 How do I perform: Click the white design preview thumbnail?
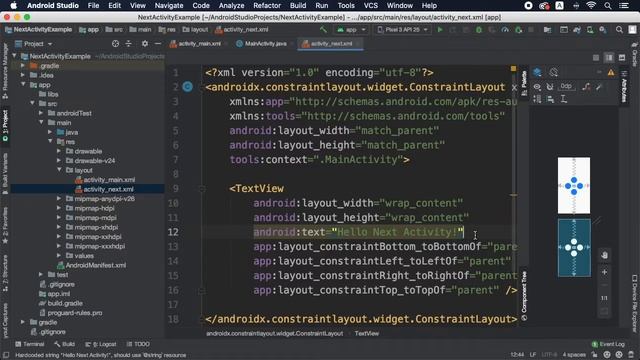tap(574, 185)
